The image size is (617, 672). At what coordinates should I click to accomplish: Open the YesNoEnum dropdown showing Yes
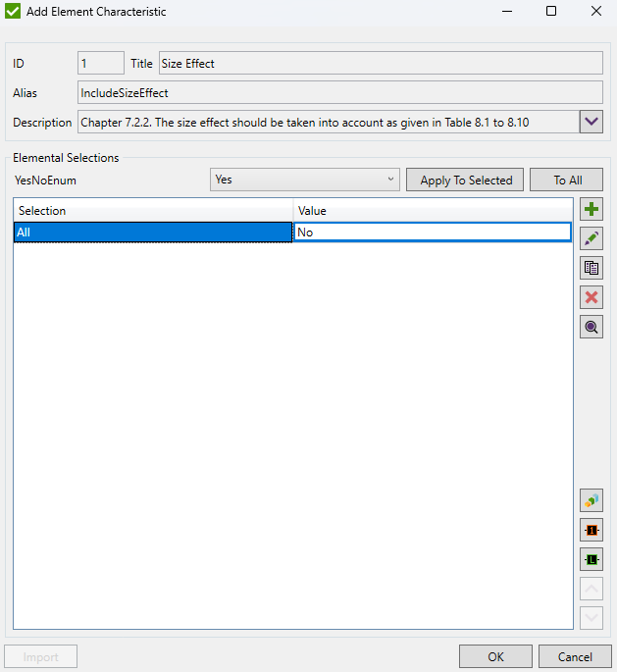point(305,180)
